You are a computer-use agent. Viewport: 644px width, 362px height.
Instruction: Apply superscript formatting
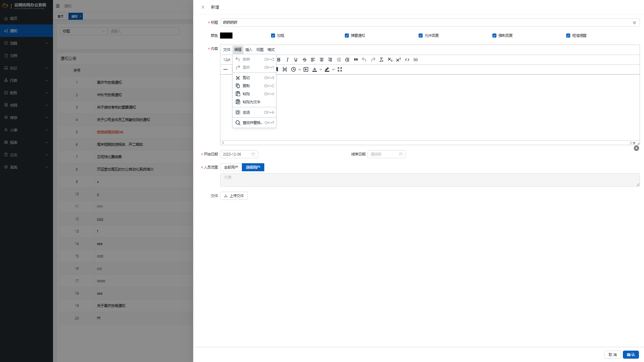coord(398,60)
